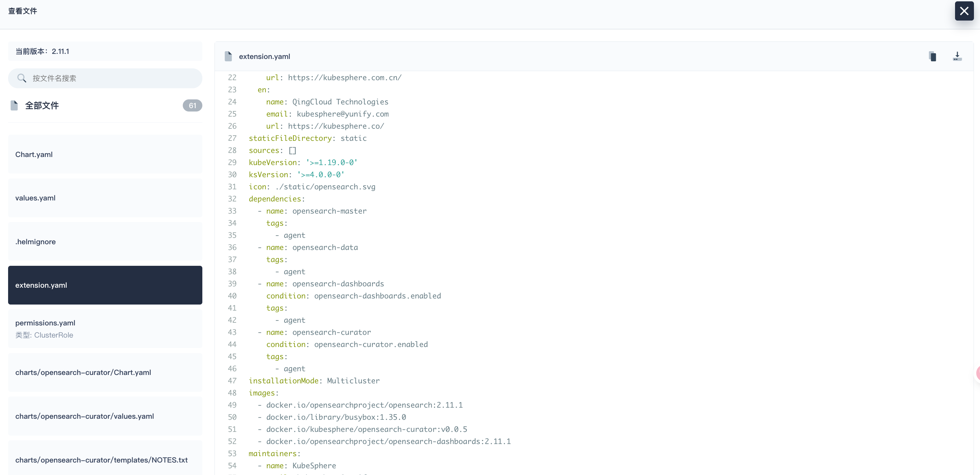Screen dimensions: 980x475
Task: Click the current version 2.11.1 label
Action: coord(42,51)
